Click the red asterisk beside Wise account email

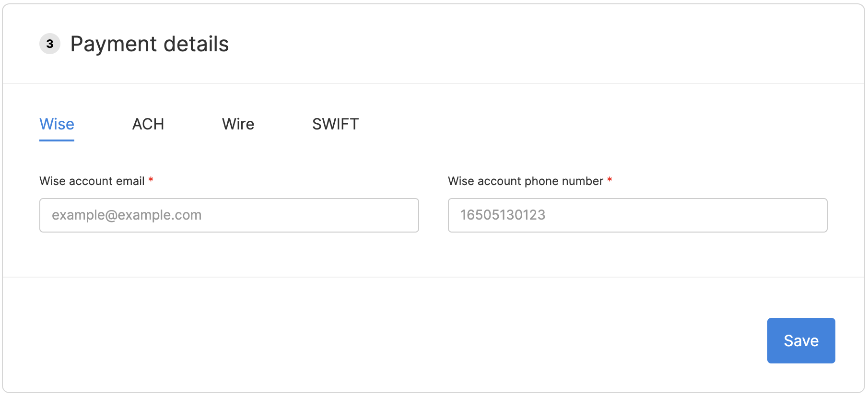151,180
